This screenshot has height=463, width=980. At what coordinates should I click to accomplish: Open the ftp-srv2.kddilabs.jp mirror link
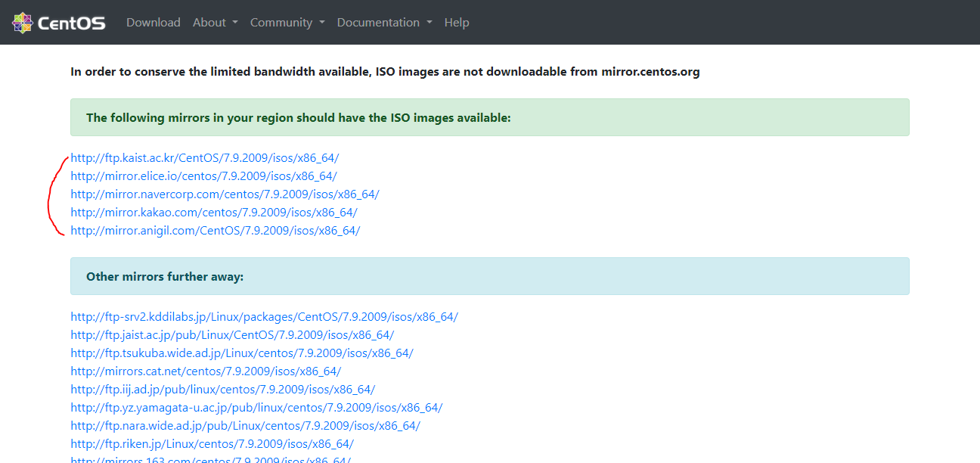tap(264, 317)
